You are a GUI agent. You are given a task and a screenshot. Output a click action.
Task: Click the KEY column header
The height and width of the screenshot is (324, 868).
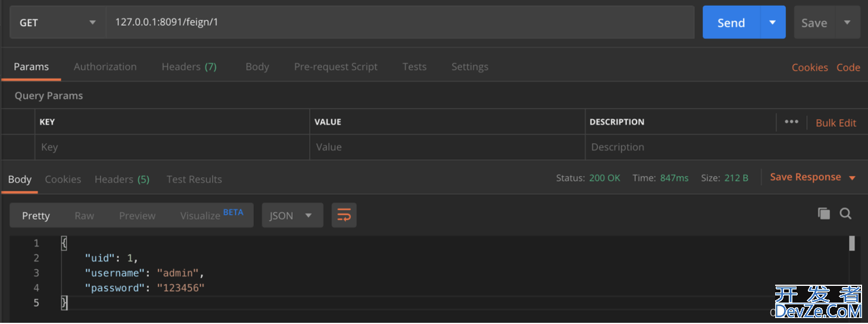(47, 121)
